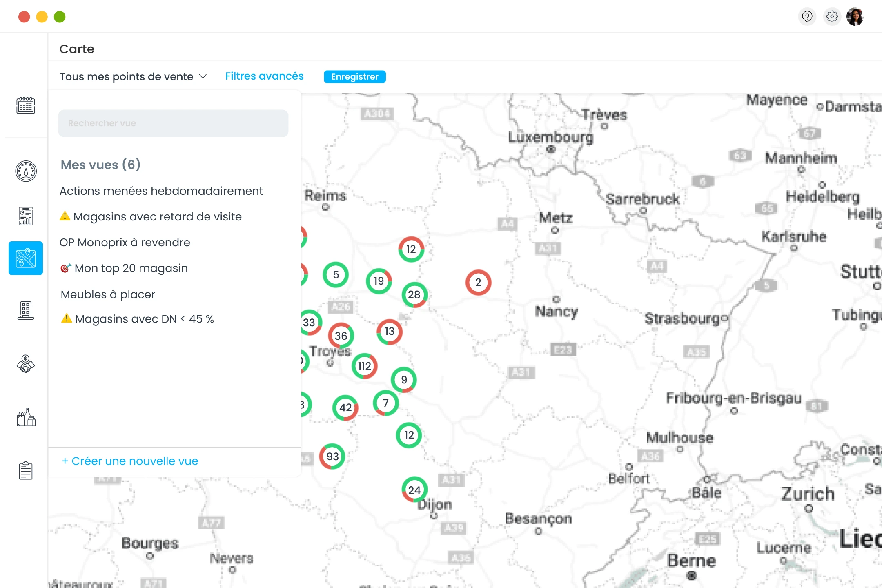Open the help question mark icon

tap(807, 17)
